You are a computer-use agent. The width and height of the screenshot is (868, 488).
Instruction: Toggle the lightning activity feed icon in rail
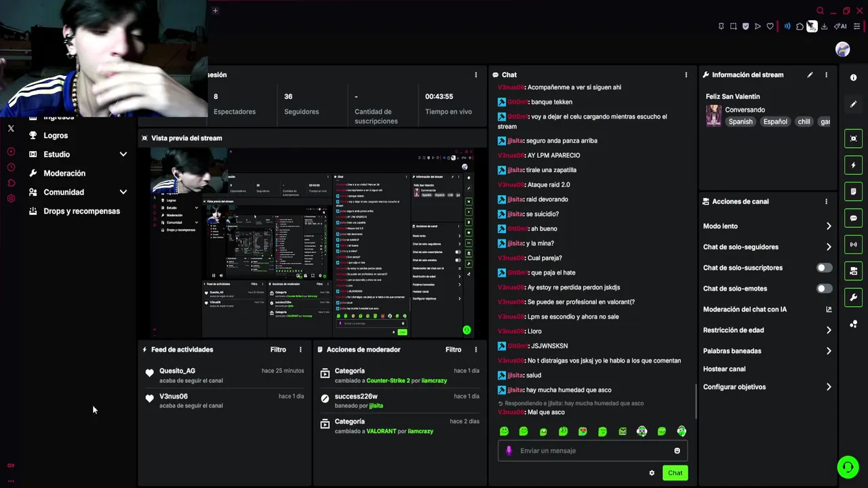pos(853,165)
